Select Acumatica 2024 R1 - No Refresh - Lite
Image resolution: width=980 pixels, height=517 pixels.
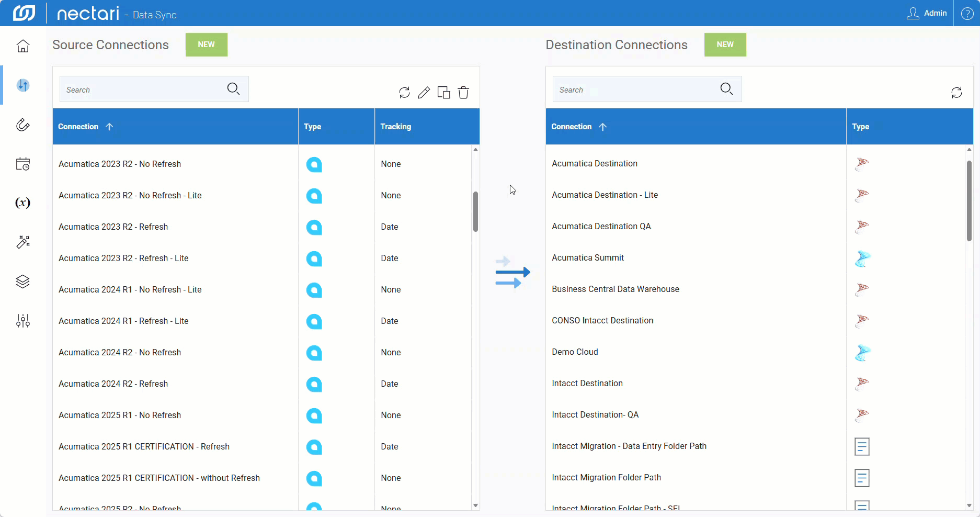[261, 290]
